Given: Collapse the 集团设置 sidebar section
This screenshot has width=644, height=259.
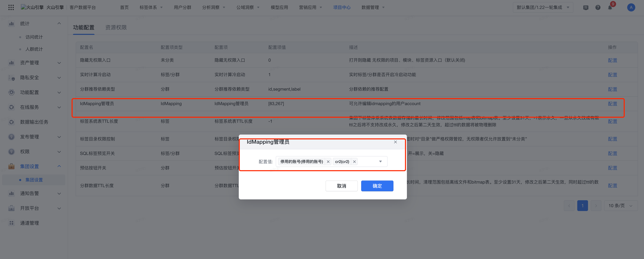Looking at the screenshot, I should pos(59,166).
